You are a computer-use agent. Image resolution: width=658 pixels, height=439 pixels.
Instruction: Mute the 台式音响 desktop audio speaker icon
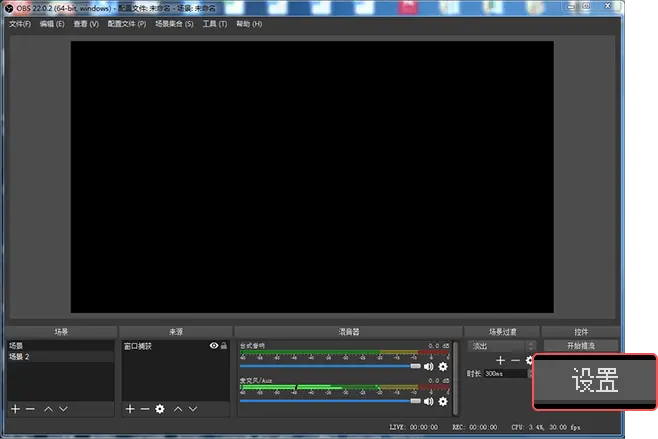pyautogui.click(x=428, y=367)
